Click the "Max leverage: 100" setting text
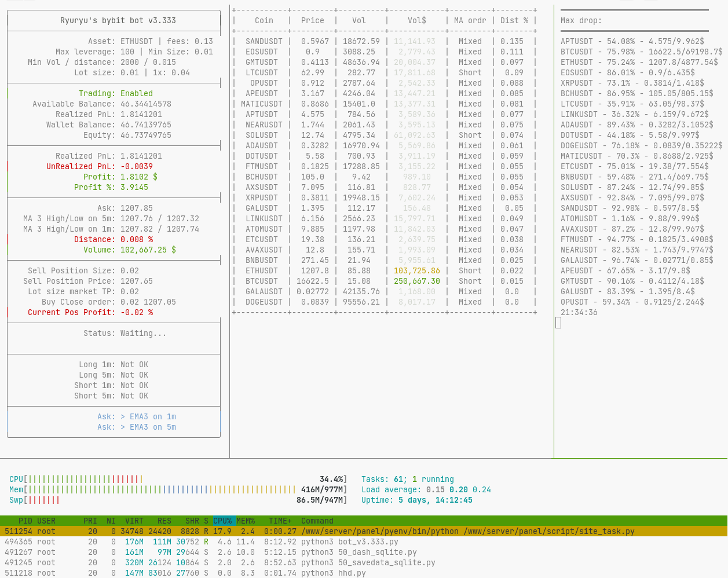 95,52
